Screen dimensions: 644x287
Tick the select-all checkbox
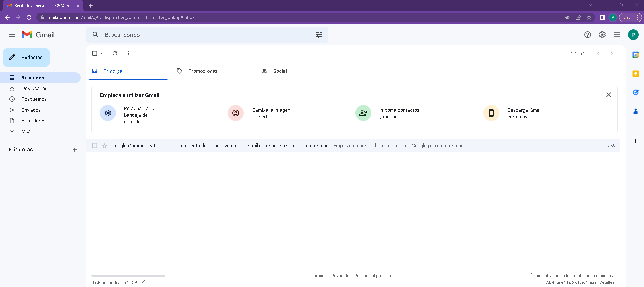click(95, 53)
